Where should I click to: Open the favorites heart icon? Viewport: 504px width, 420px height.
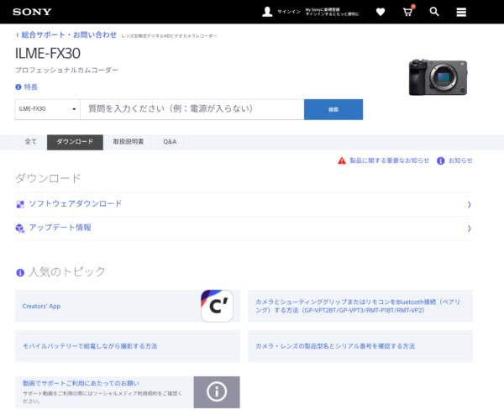tap(381, 13)
